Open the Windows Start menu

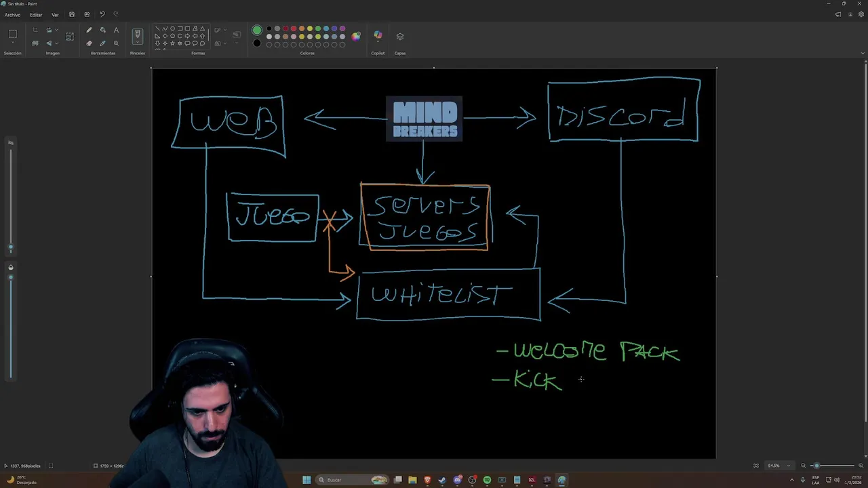307,480
